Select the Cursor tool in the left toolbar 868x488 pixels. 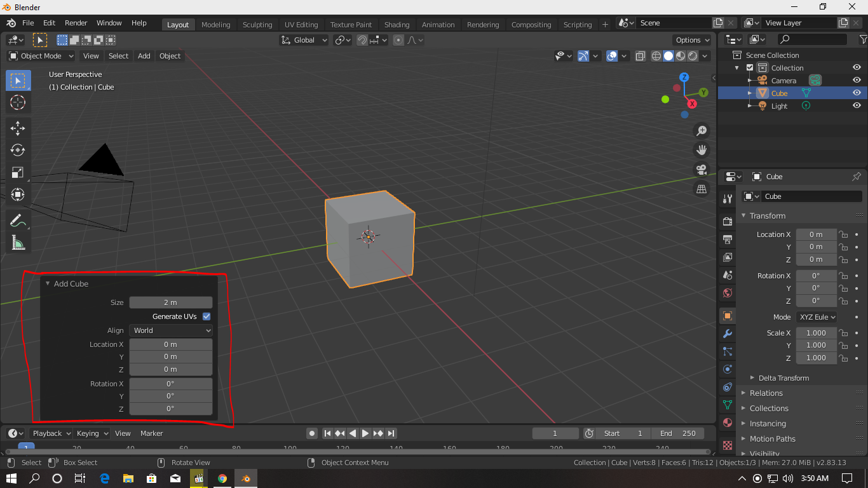tap(18, 102)
